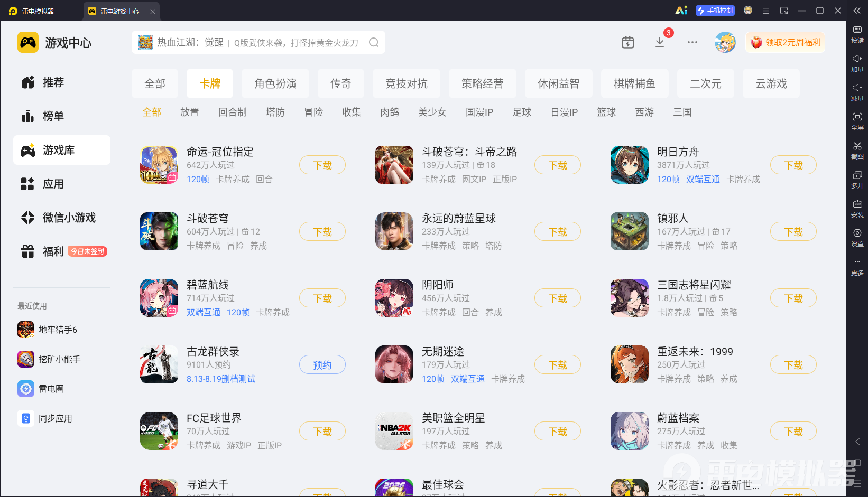
Task: Download 蔚蓝档案
Action: 793,432
